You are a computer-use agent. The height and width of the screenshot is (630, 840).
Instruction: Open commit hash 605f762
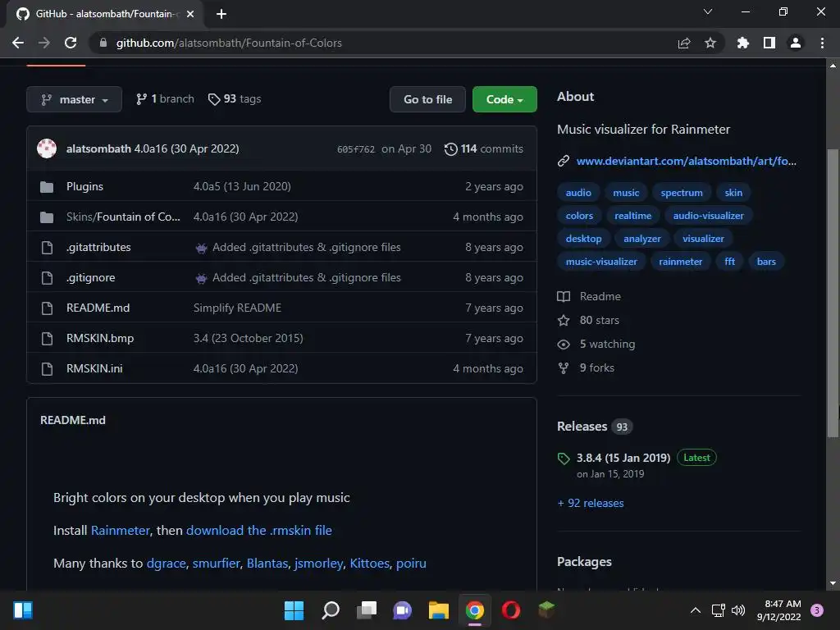356,149
